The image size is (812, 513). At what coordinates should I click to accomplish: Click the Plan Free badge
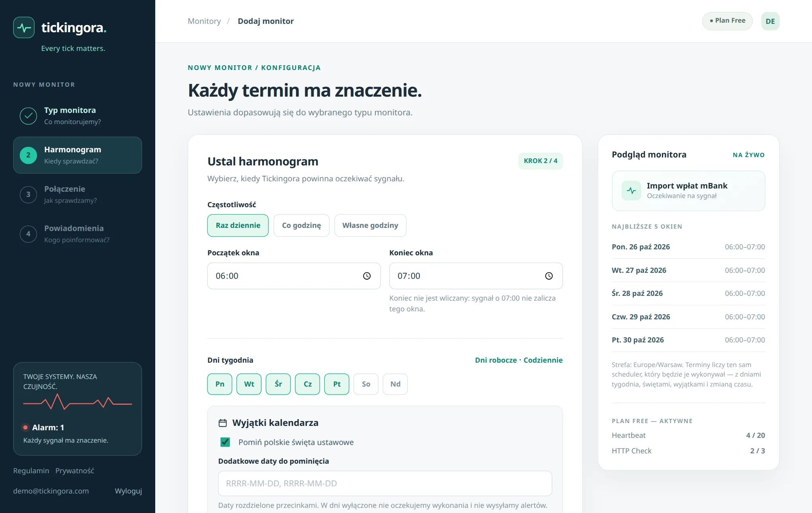727,21
